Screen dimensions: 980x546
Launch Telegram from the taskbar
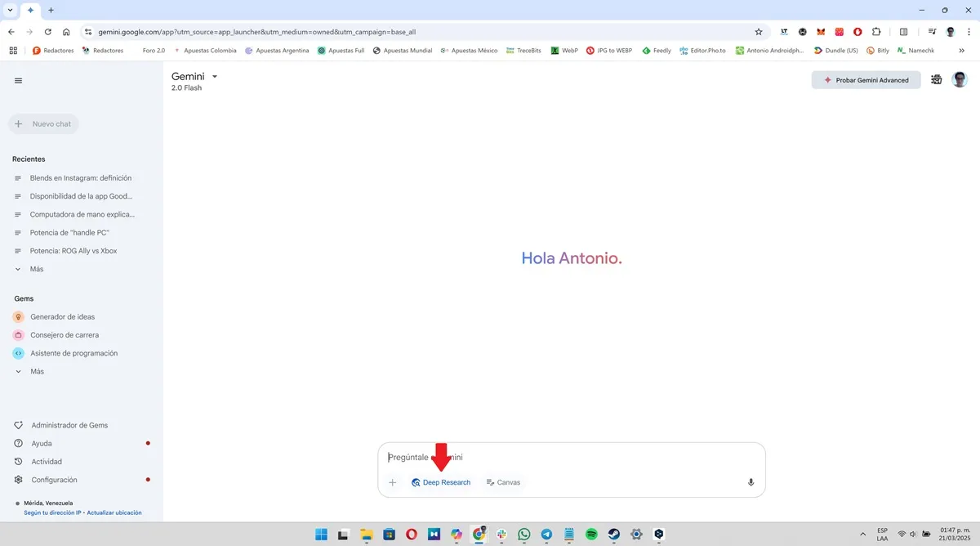click(x=546, y=535)
